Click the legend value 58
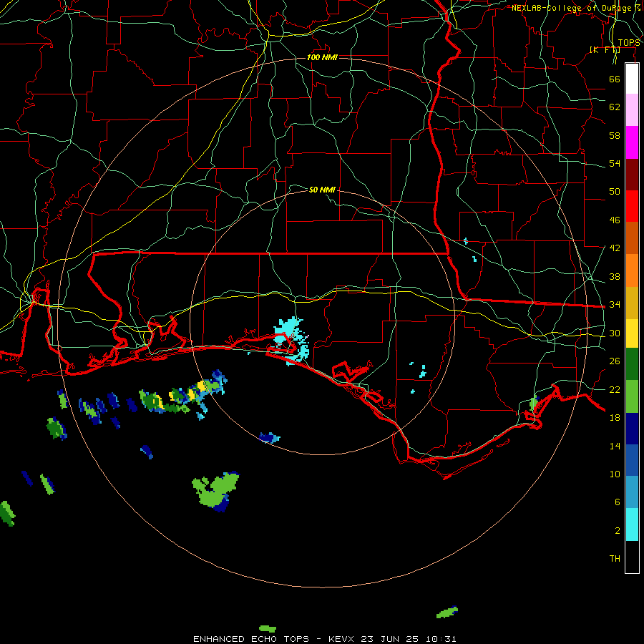Image resolution: width=644 pixels, height=644 pixels. 615,135
